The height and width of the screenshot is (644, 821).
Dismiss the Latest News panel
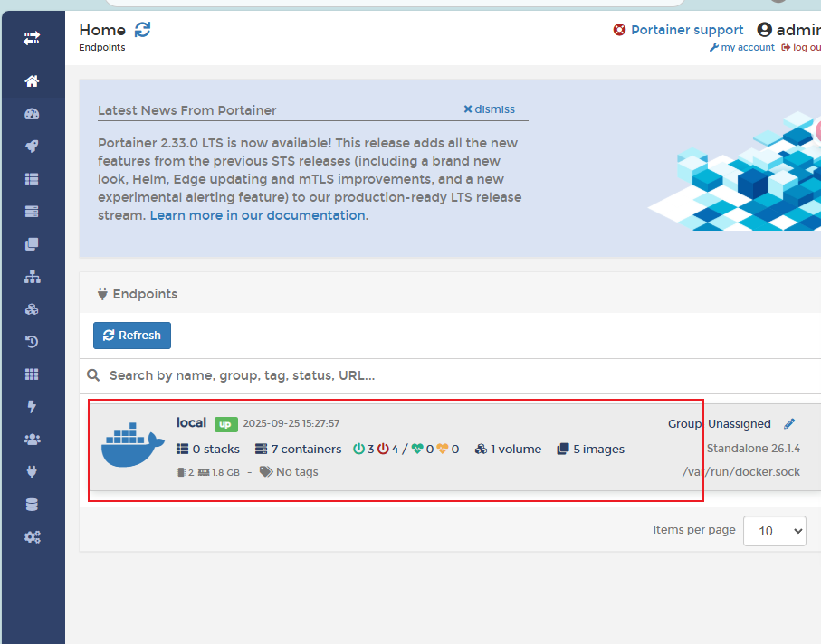click(489, 109)
